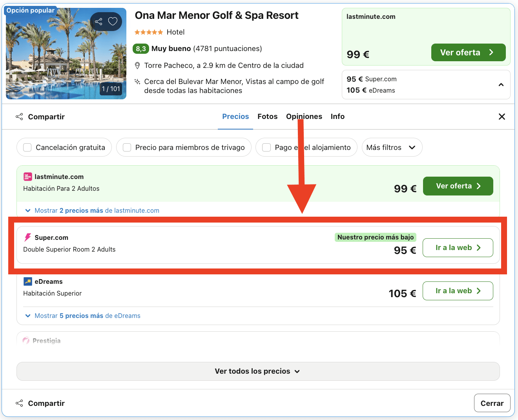The image size is (518, 420).
Task: Enable Cancelación gratuita filter checkbox
Action: coord(27,147)
